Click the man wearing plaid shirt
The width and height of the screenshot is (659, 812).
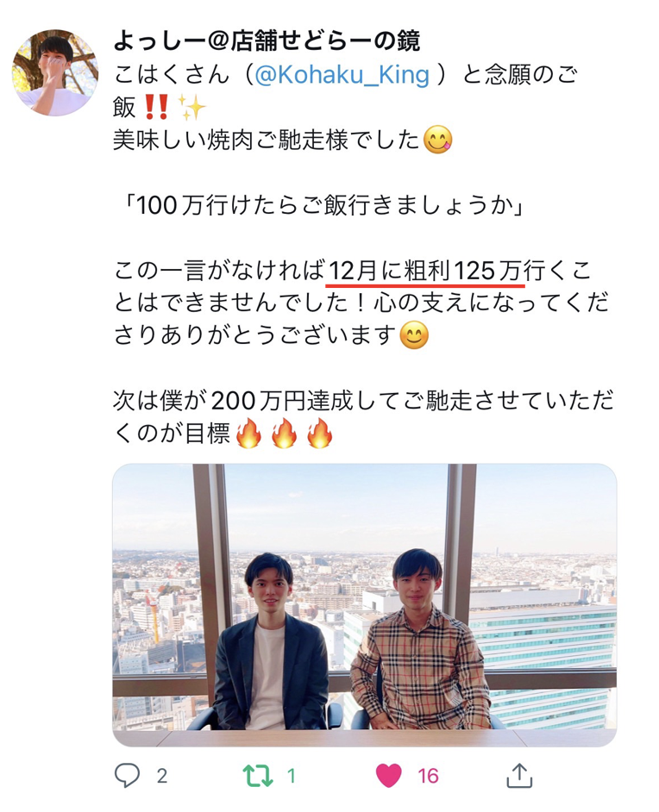click(x=420, y=640)
